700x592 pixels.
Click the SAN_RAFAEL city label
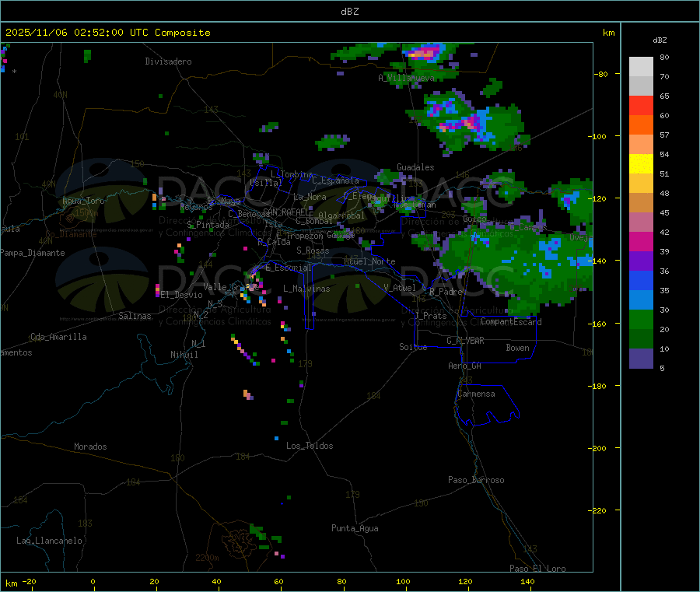288,212
